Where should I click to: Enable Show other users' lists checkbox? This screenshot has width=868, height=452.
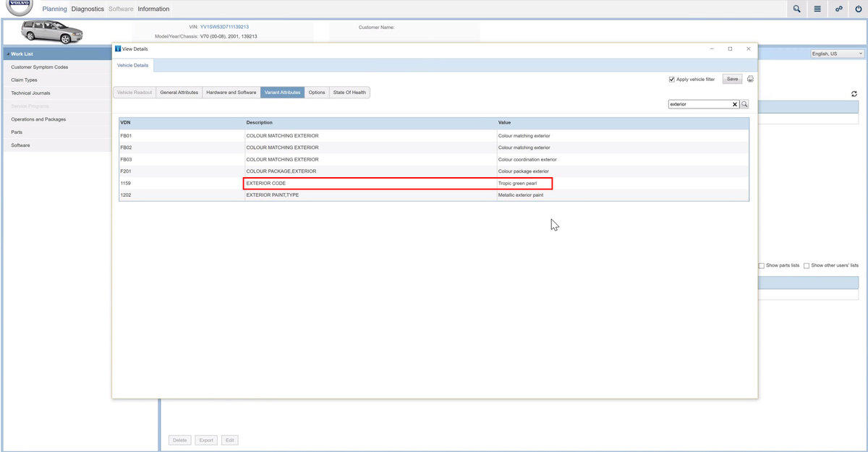coord(807,265)
